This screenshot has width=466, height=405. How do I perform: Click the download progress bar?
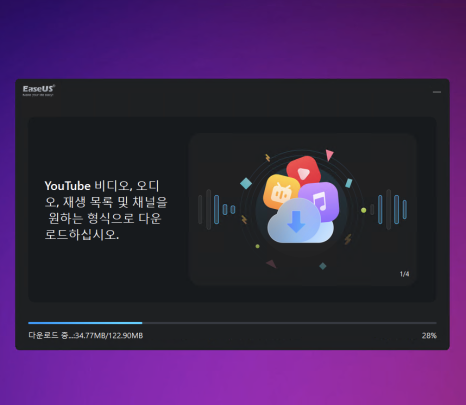pos(232,323)
